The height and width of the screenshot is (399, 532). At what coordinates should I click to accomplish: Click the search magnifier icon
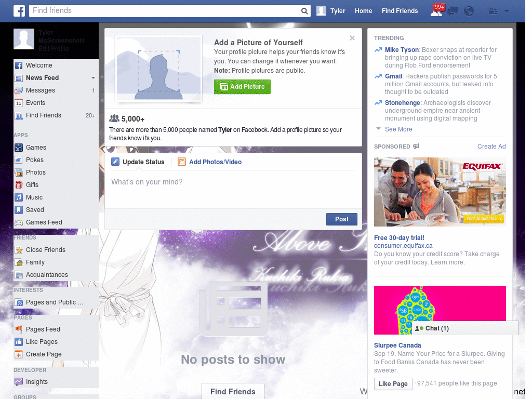coord(304,11)
